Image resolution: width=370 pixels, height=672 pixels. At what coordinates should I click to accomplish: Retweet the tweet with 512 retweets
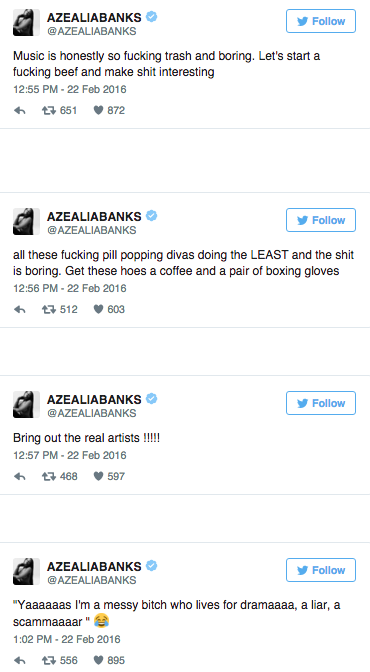49,309
